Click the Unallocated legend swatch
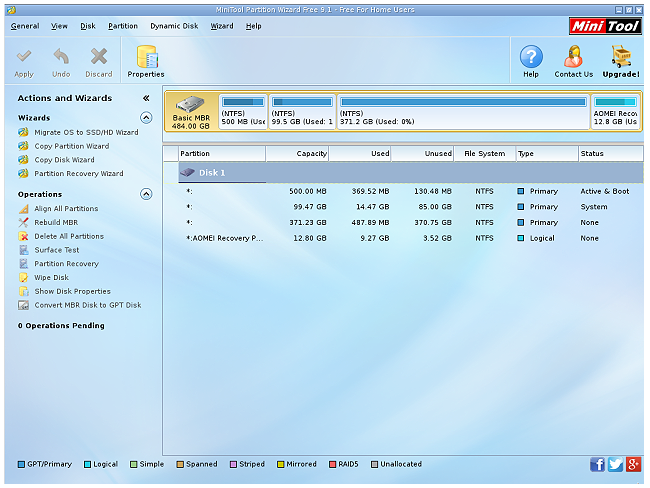Viewport: 650px width, 488px height. (374, 464)
